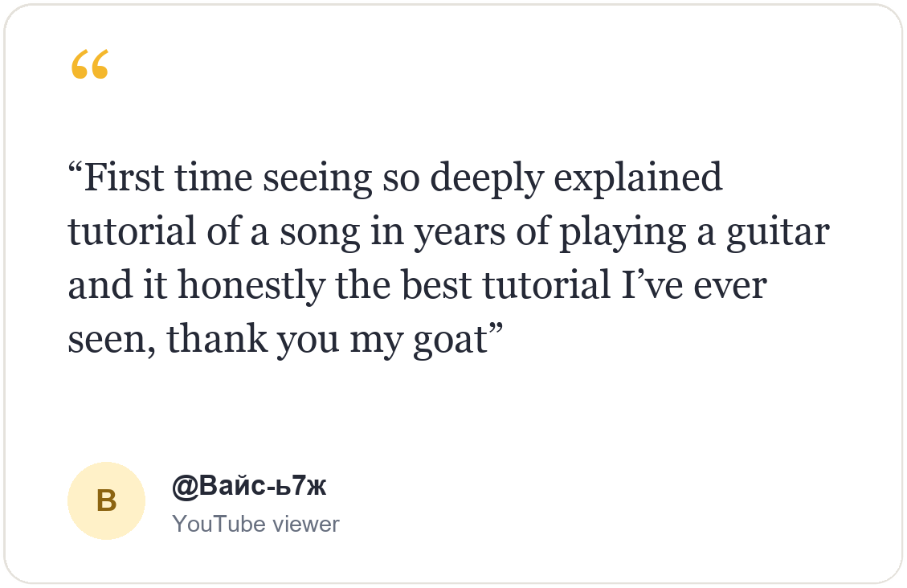Click the round avatar with letter B

point(106,500)
